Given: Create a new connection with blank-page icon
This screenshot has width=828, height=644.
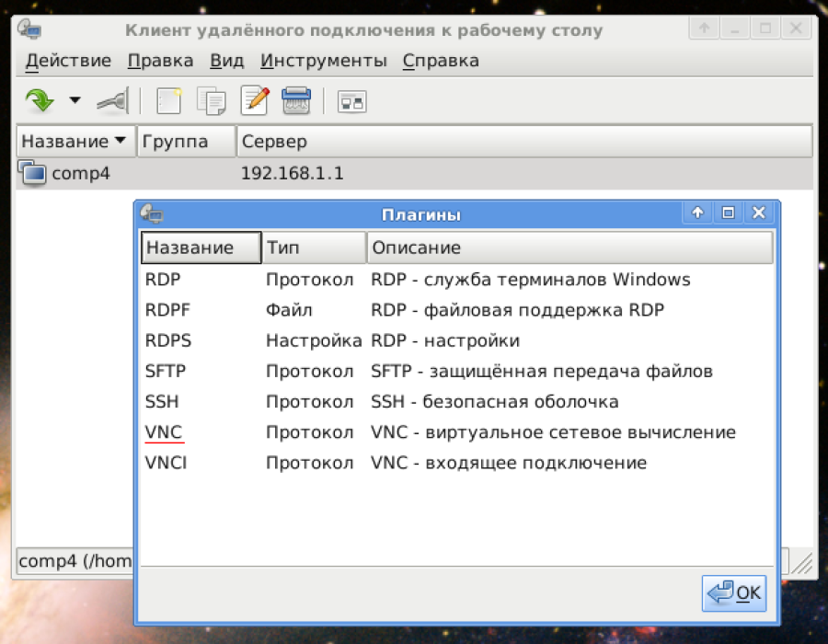Looking at the screenshot, I should (x=169, y=100).
